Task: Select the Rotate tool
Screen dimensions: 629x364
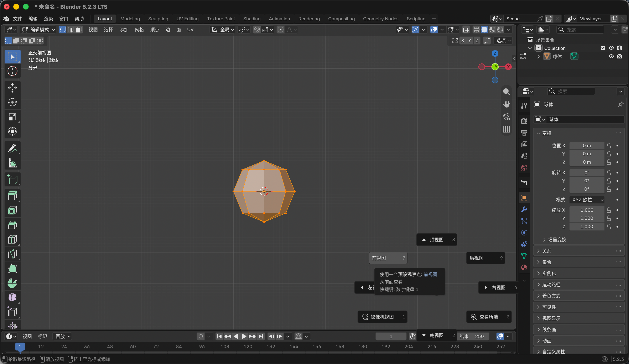Action: tap(12, 102)
